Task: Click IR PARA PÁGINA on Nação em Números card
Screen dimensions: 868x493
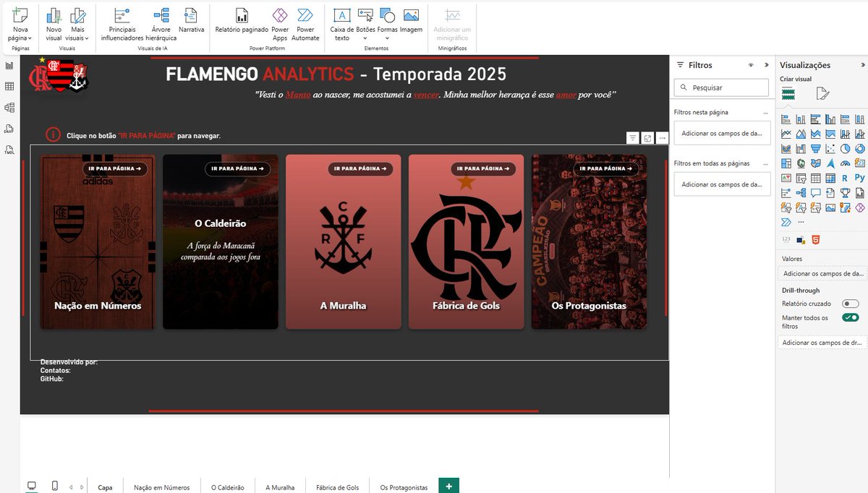Action: pos(115,168)
